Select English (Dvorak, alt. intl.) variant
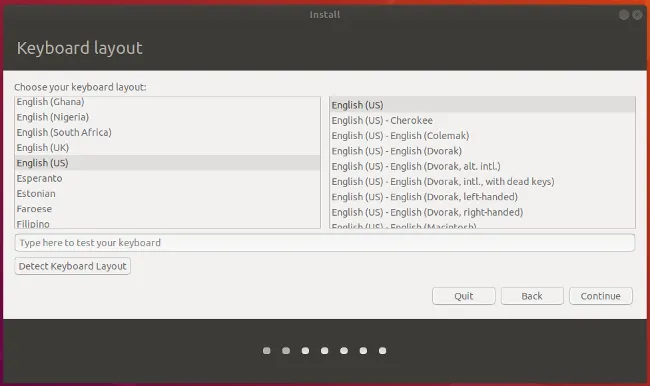650x386 pixels. (483, 167)
